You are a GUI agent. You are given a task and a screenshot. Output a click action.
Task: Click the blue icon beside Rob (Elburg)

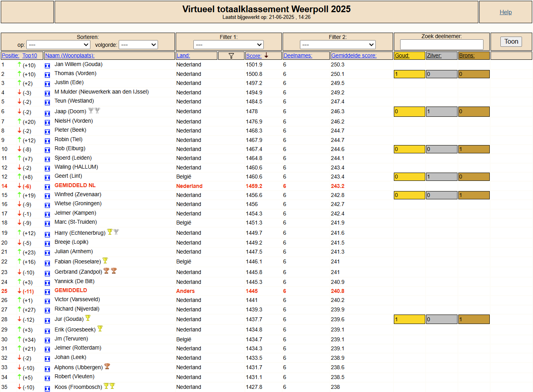click(47, 150)
